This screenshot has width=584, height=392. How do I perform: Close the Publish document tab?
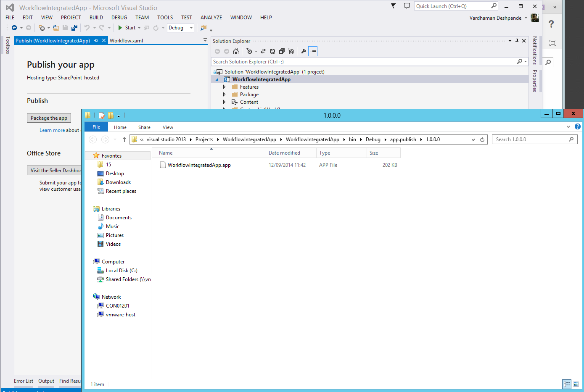tap(104, 40)
